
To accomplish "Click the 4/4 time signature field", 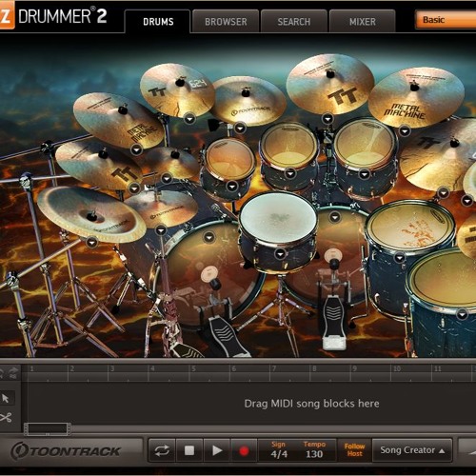I will click(279, 454).
